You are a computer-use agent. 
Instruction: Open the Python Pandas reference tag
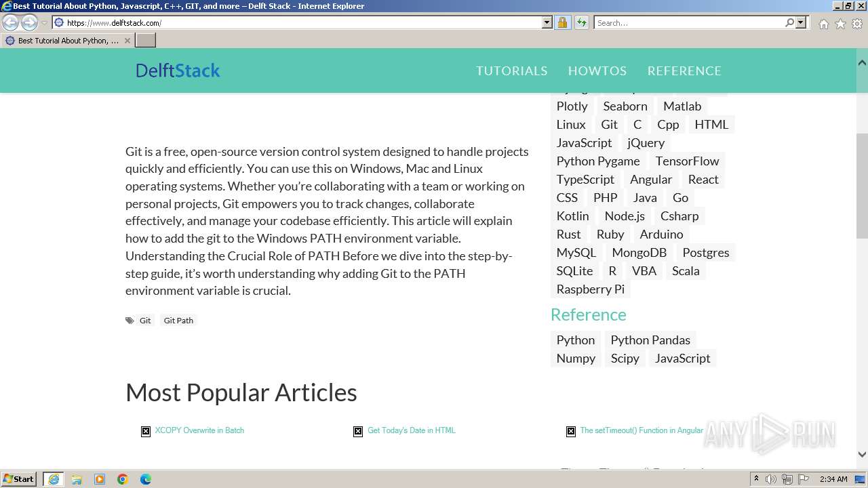point(650,340)
